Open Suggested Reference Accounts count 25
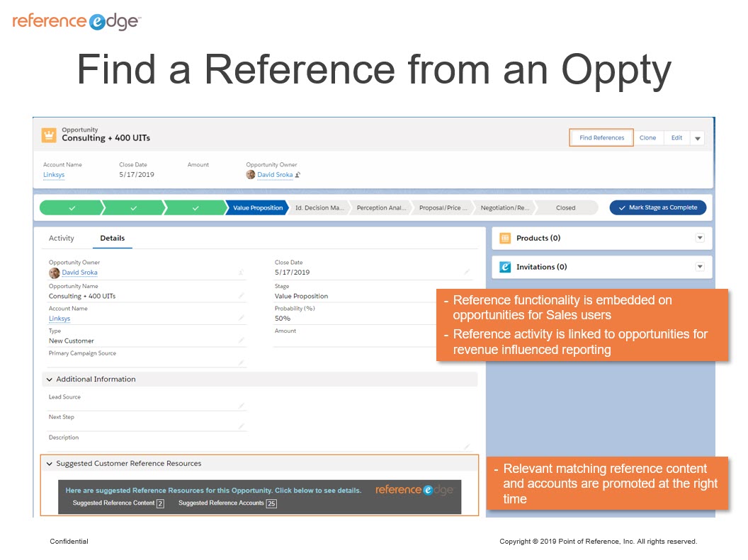Screen dimensions: 748x560 271,504
